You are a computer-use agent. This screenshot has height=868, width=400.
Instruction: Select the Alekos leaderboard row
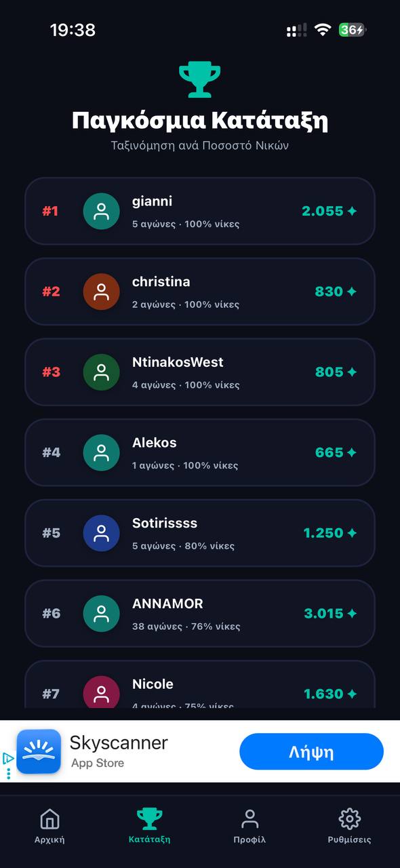pyautogui.click(x=200, y=452)
